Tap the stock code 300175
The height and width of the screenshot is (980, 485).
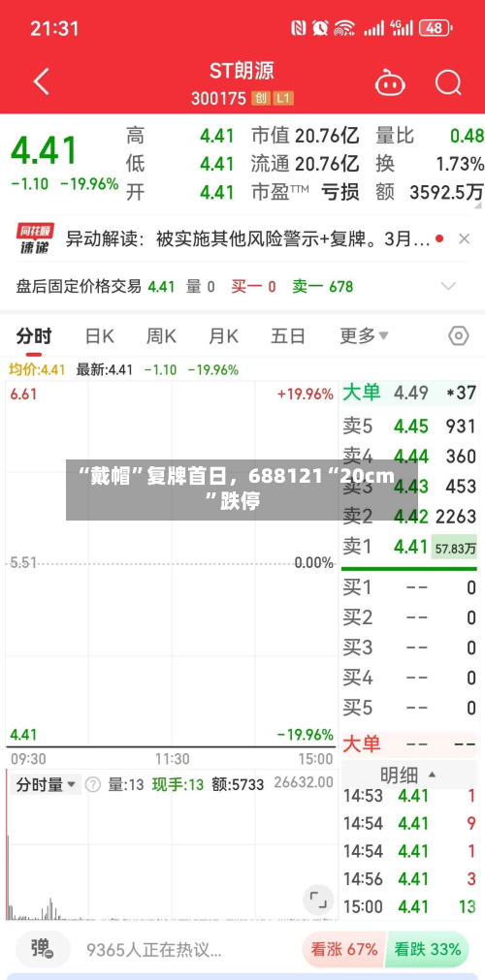coord(219,99)
